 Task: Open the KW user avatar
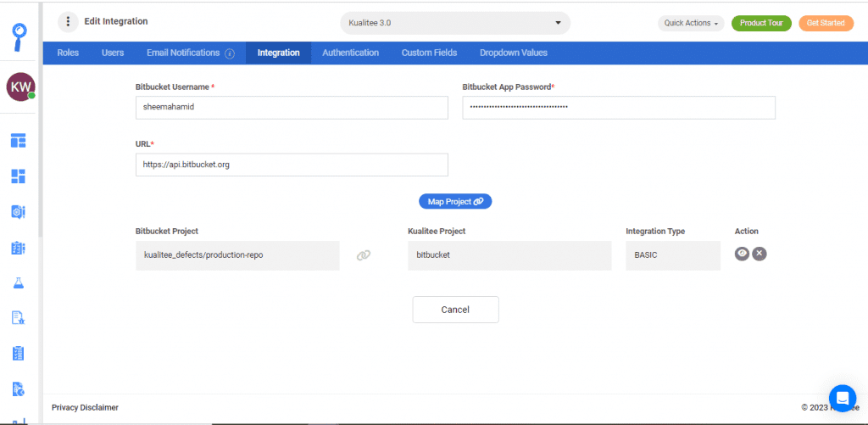point(20,87)
